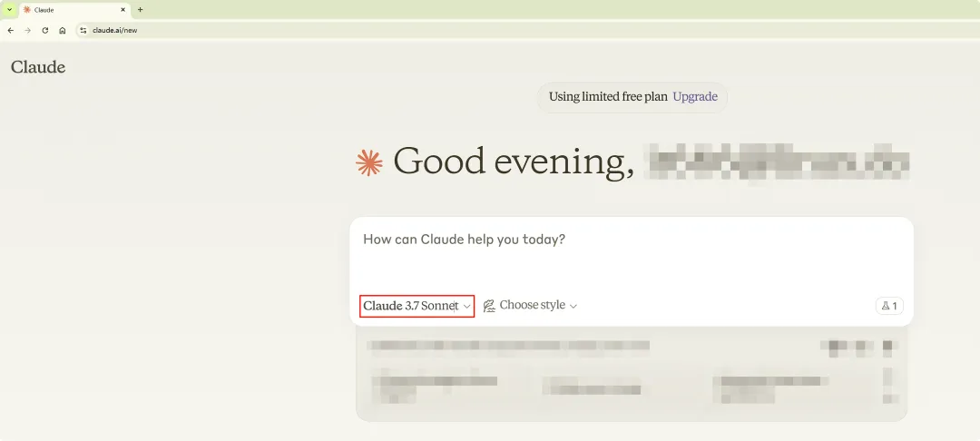Screen dimensions: 980x441
Task: Click the Upgrade link
Action: coord(695,97)
